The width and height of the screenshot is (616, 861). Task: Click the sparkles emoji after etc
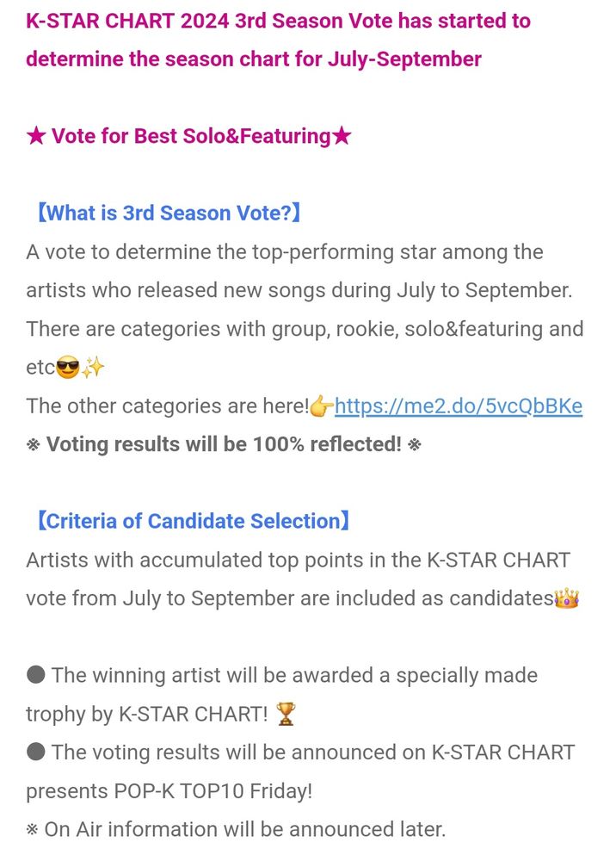click(92, 369)
